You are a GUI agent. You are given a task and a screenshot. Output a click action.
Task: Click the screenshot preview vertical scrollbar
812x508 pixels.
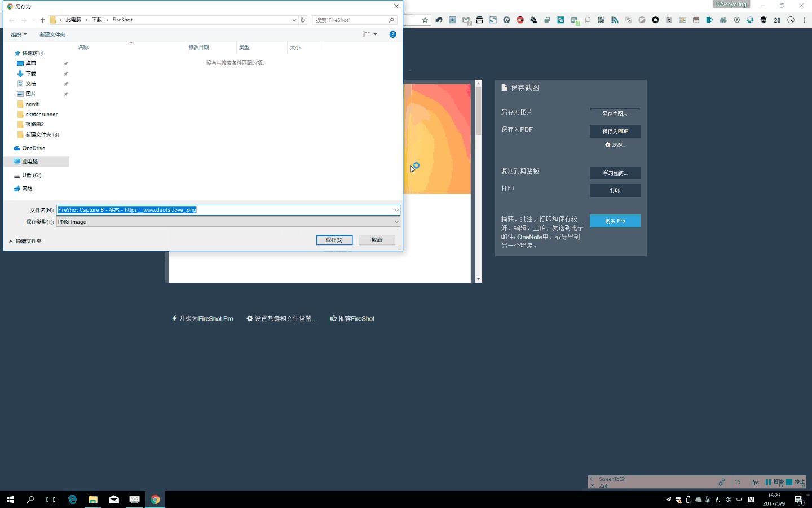(478, 181)
